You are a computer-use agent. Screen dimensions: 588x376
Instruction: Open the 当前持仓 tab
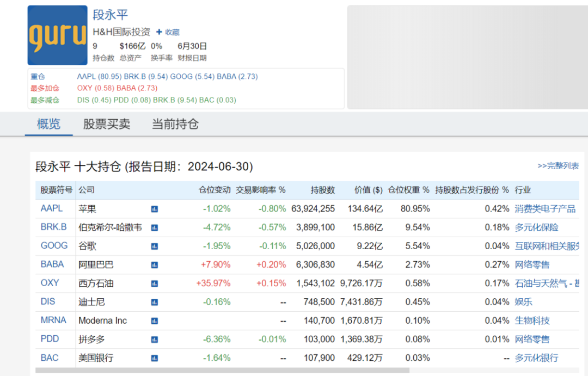(x=175, y=124)
